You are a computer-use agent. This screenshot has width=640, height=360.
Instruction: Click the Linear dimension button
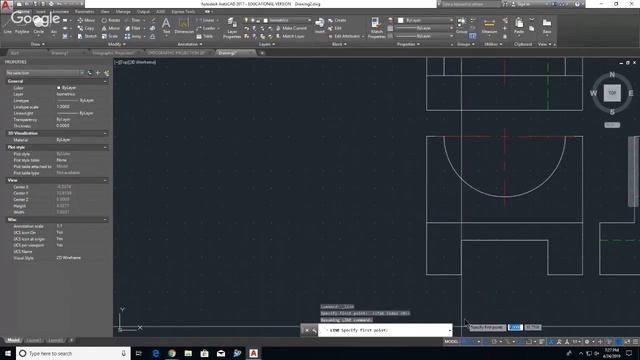click(x=205, y=20)
